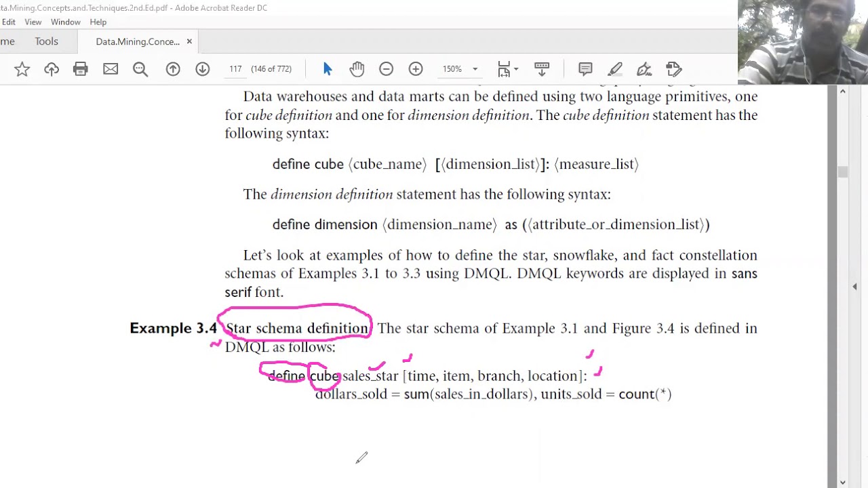Click the webcam video overlay
868x488 pixels.
tap(803, 42)
